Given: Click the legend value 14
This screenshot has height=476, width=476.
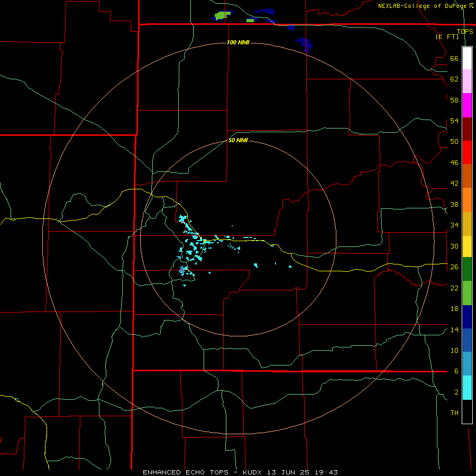Looking at the screenshot, I should coord(454,329).
